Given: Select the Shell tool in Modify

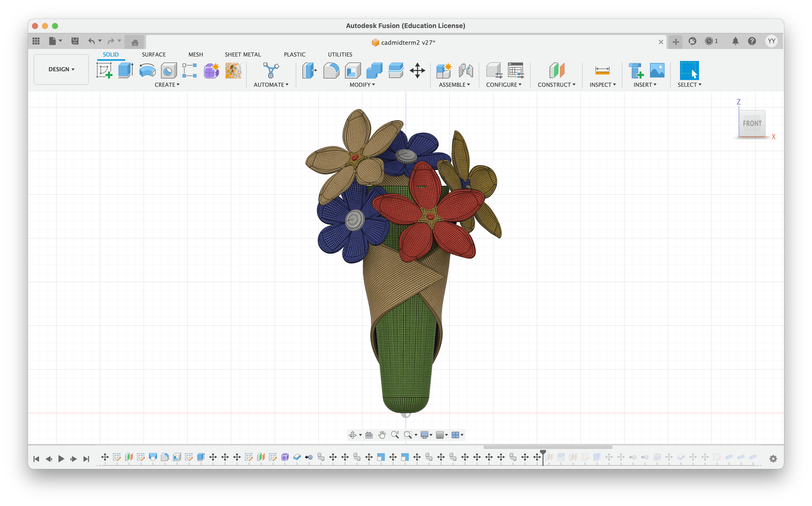Looking at the screenshot, I should click(x=353, y=70).
